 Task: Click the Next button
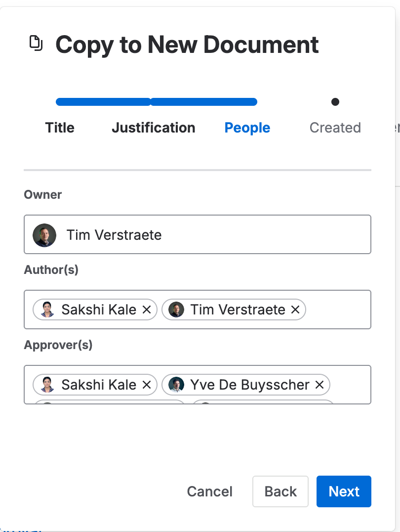click(x=344, y=491)
